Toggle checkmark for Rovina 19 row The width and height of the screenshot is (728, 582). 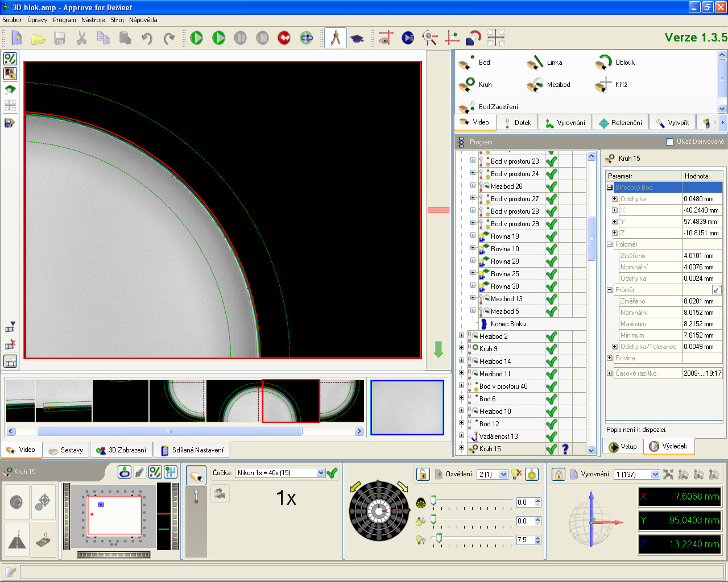551,236
